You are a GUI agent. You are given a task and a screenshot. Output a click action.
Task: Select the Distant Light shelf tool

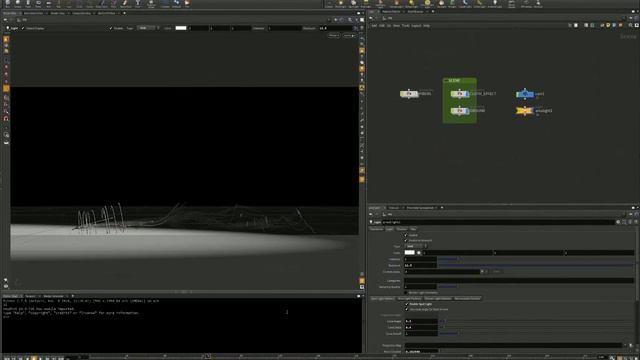[x=411, y=4]
